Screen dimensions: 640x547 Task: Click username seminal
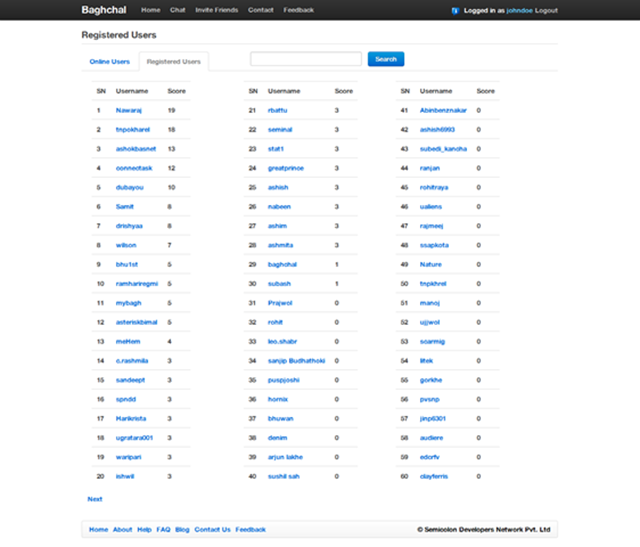point(280,129)
